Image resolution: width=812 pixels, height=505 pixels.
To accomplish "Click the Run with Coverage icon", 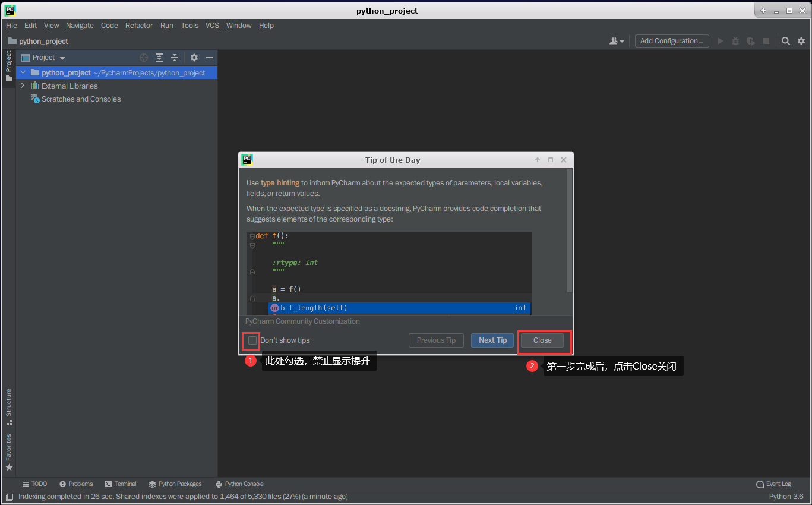I will point(751,41).
